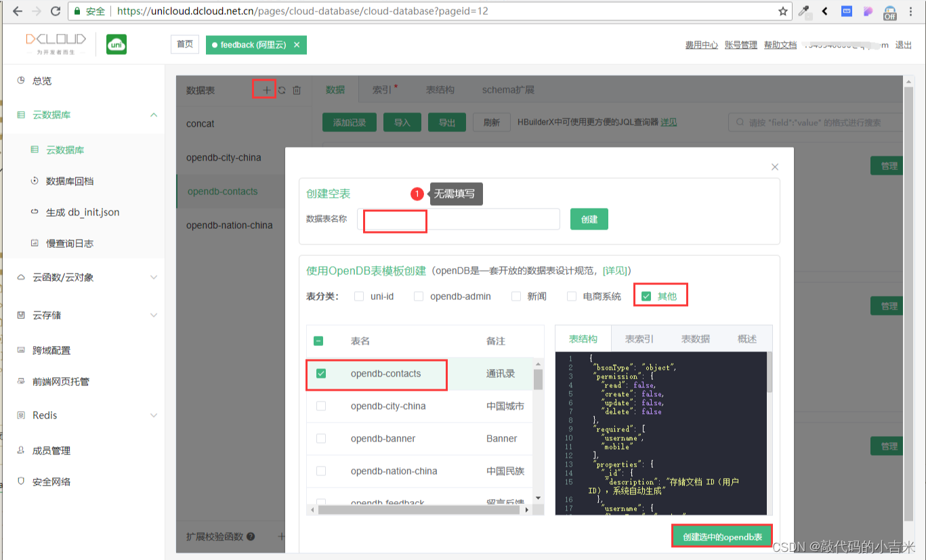Click the browser address bar URL
926x560 pixels.
click(x=302, y=11)
